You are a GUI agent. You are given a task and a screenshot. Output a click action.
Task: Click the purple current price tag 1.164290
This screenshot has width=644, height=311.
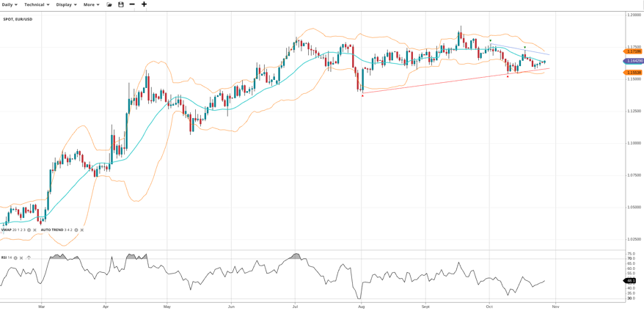point(634,61)
